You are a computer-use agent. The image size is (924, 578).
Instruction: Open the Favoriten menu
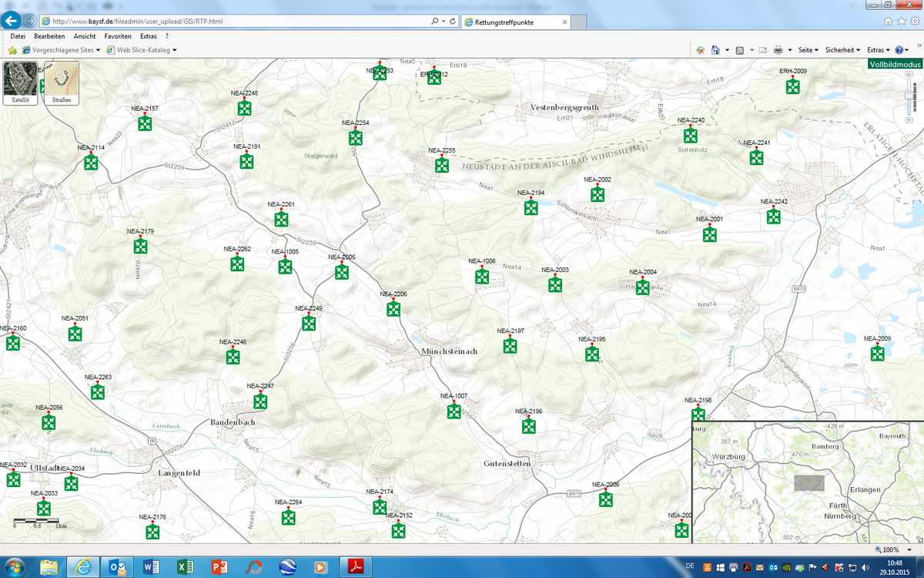click(118, 36)
